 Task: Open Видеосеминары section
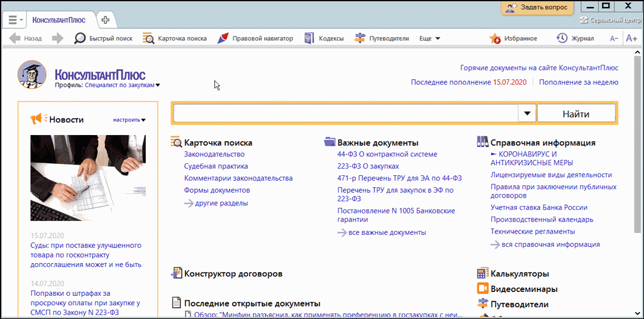click(524, 289)
